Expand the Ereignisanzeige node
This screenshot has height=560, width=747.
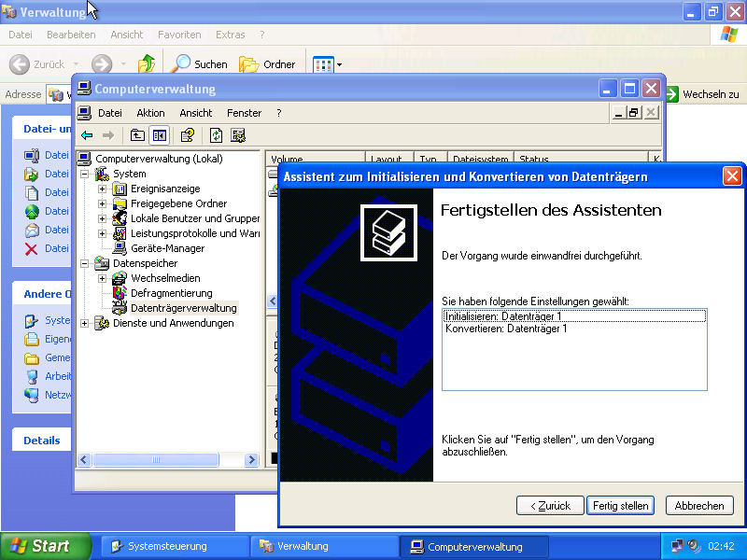pos(103,189)
